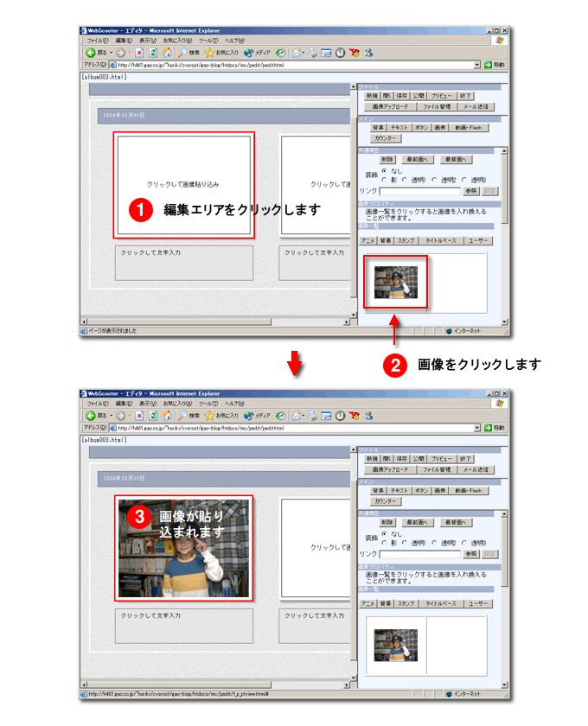
Task: Select the 透明2 radio in upper window
Action: 434,180
